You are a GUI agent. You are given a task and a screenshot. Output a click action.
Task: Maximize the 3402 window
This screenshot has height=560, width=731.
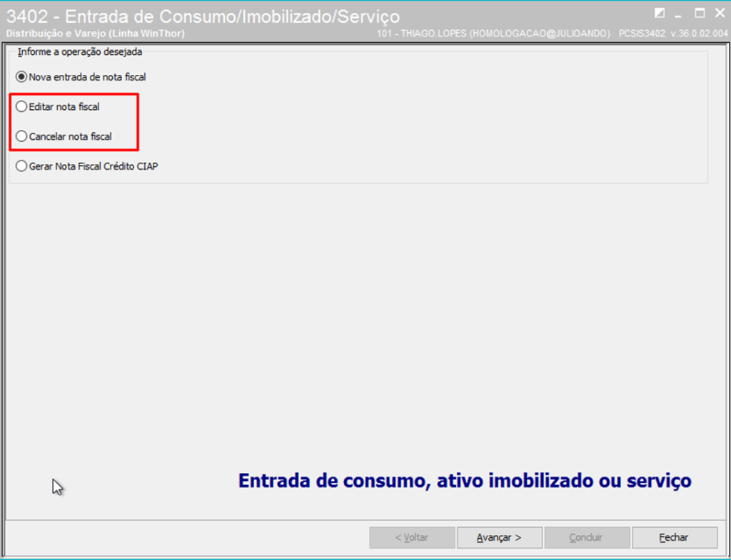click(x=700, y=14)
